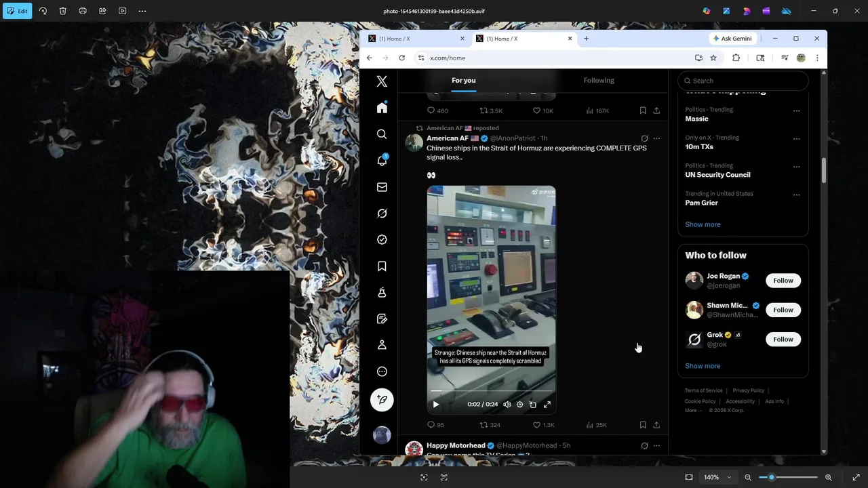Open more options for American AF post
This screenshot has width=868, height=488.
click(656, 138)
